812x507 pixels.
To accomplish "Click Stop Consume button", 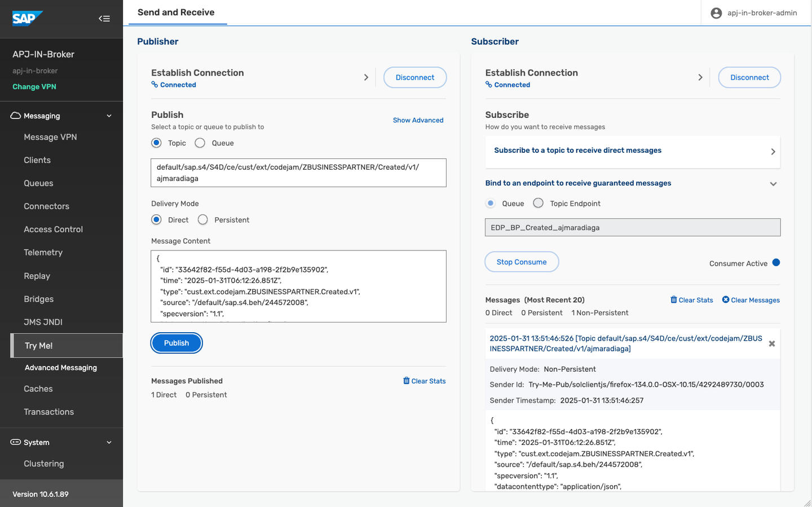I will 522,262.
